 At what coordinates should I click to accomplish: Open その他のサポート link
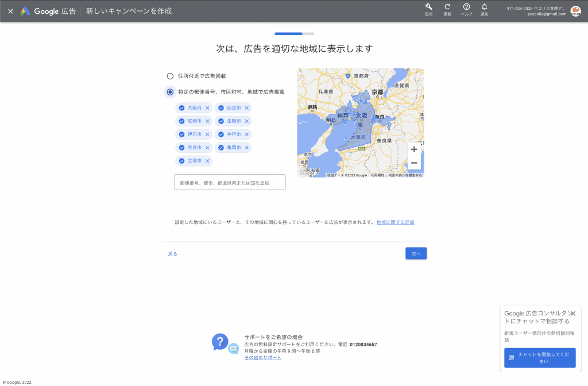coord(263,358)
